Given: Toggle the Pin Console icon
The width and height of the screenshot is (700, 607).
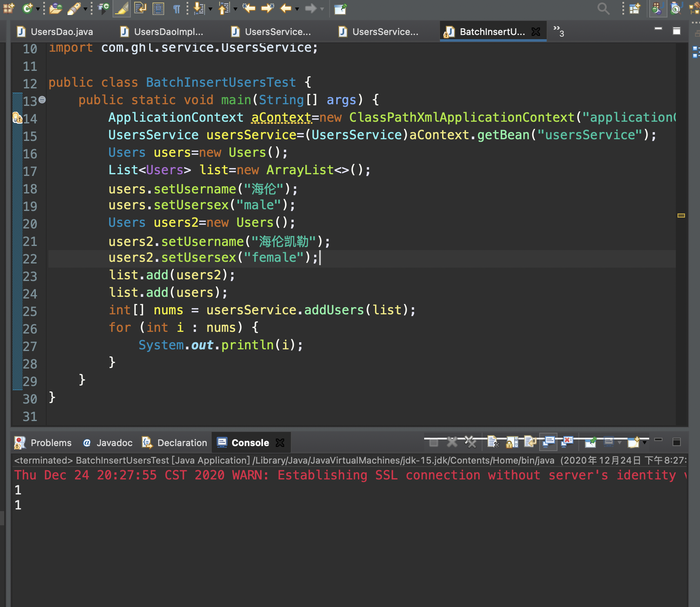Looking at the screenshot, I should pyautogui.click(x=590, y=442).
